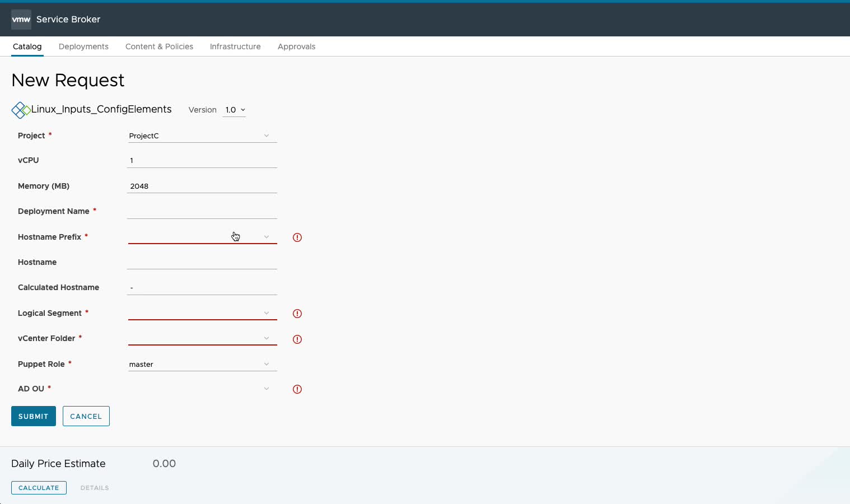Click the Daily Price Estimate value 0.00
Viewport: 850px width, 504px height.
[164, 464]
